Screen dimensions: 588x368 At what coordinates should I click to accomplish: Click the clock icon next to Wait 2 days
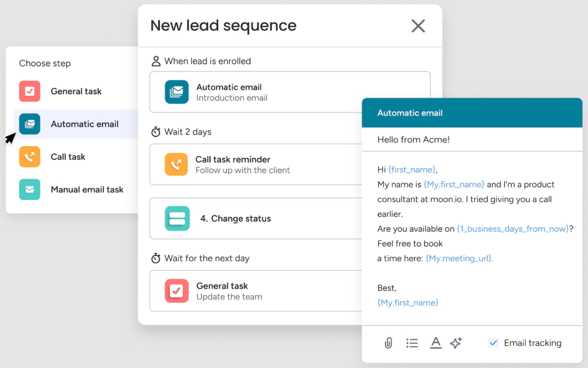(x=155, y=132)
